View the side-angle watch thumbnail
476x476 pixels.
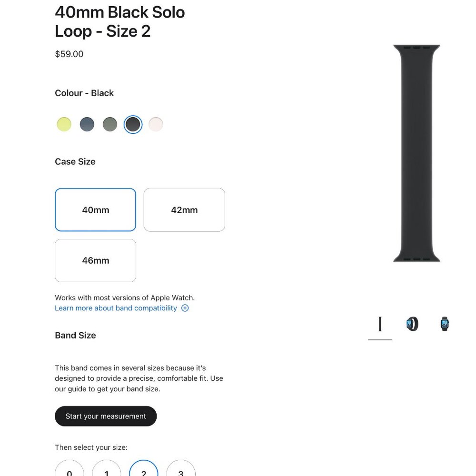(x=412, y=324)
